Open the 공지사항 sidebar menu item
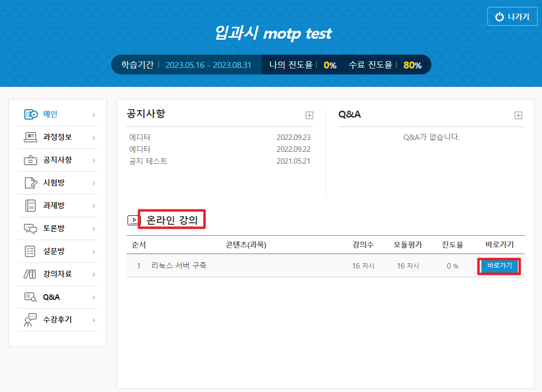The height and width of the screenshot is (392, 542). 57,160
